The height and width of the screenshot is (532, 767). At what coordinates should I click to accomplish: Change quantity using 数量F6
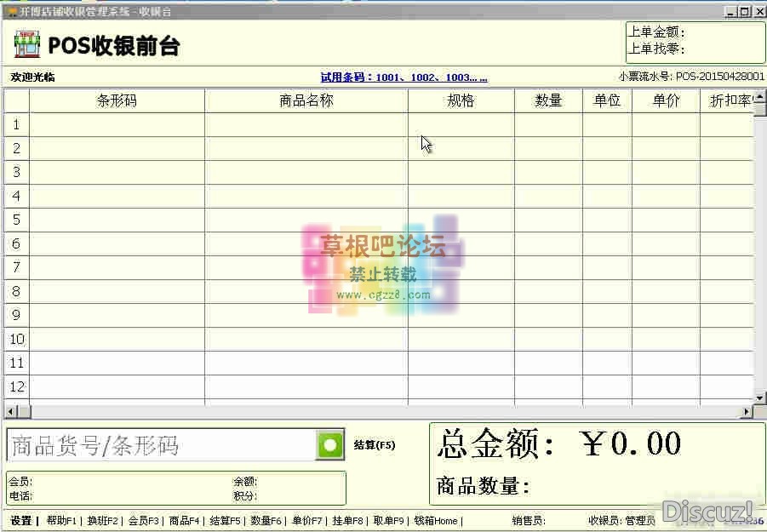[x=266, y=521]
